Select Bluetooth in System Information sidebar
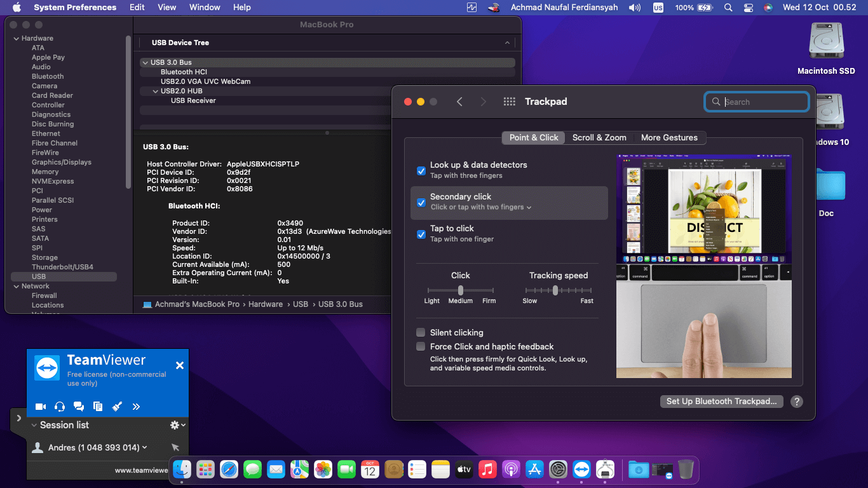Screen dimensions: 868x488 tap(48, 76)
